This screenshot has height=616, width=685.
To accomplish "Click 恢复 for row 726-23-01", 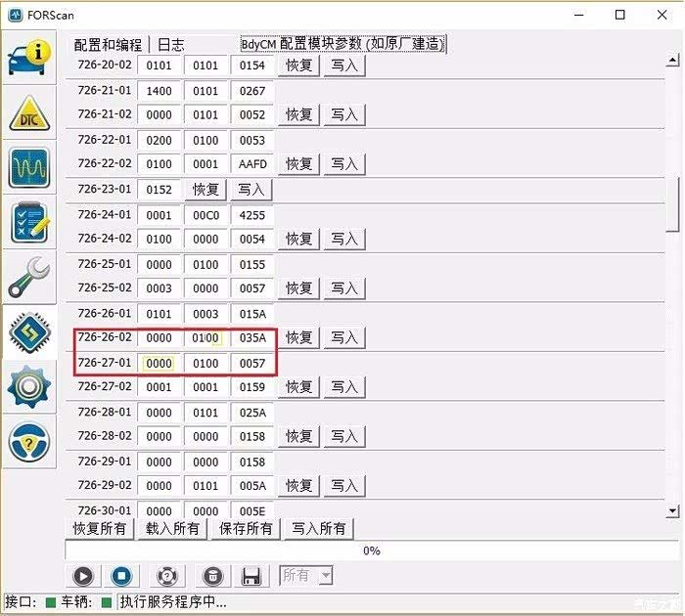I will (205, 190).
